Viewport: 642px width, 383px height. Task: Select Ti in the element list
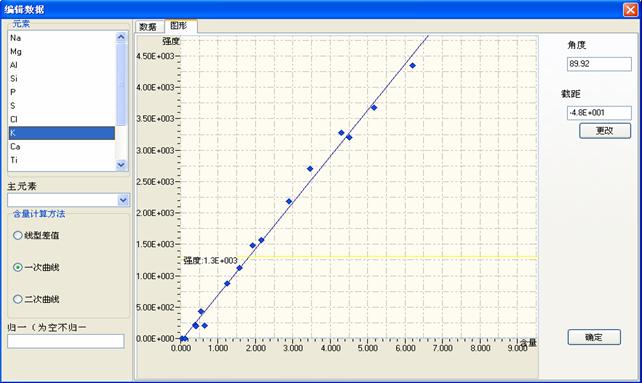[x=61, y=160]
